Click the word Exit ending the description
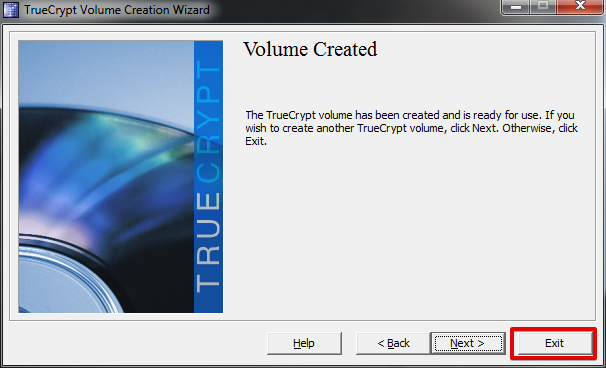606x368 pixels. tap(254, 141)
